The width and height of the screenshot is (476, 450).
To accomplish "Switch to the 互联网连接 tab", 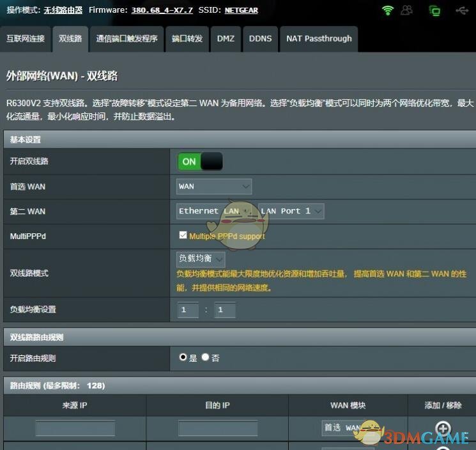I will coord(26,39).
